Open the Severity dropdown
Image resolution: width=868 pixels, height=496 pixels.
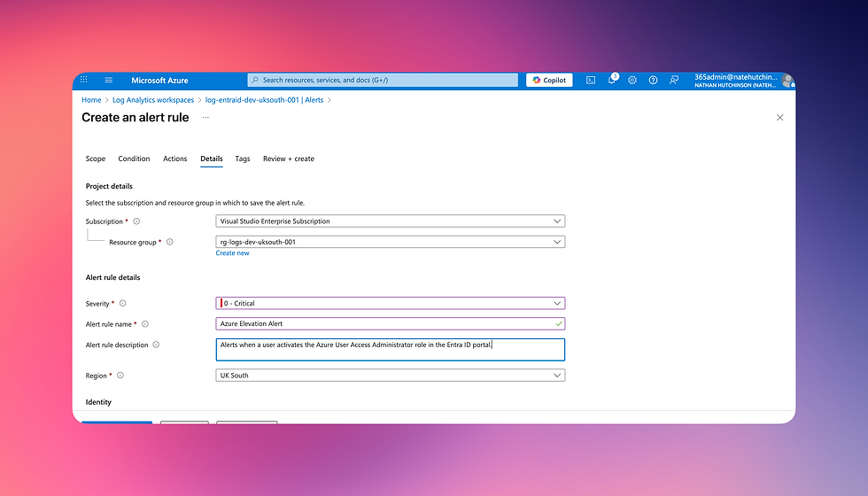coord(391,303)
